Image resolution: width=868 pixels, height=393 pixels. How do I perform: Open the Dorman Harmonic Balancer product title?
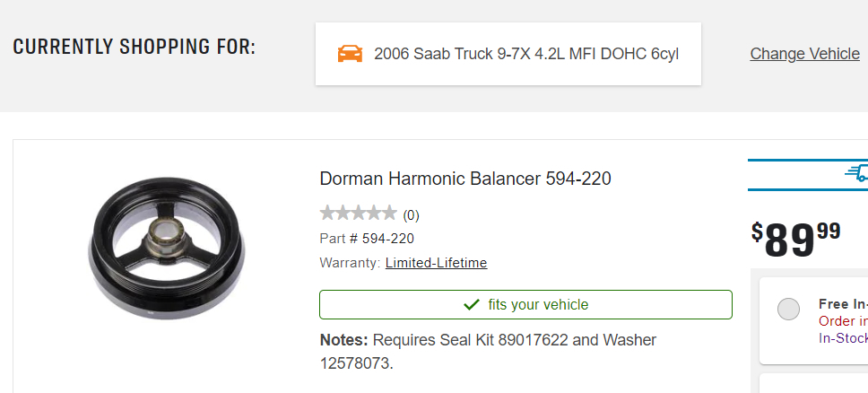click(465, 179)
